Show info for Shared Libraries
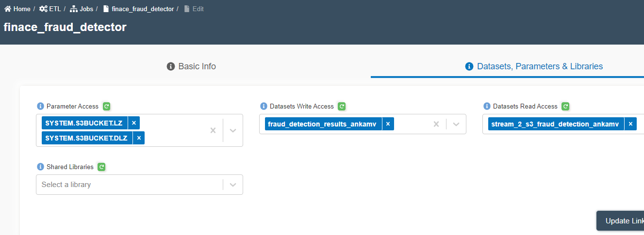This screenshot has width=644, height=235. 40,167
